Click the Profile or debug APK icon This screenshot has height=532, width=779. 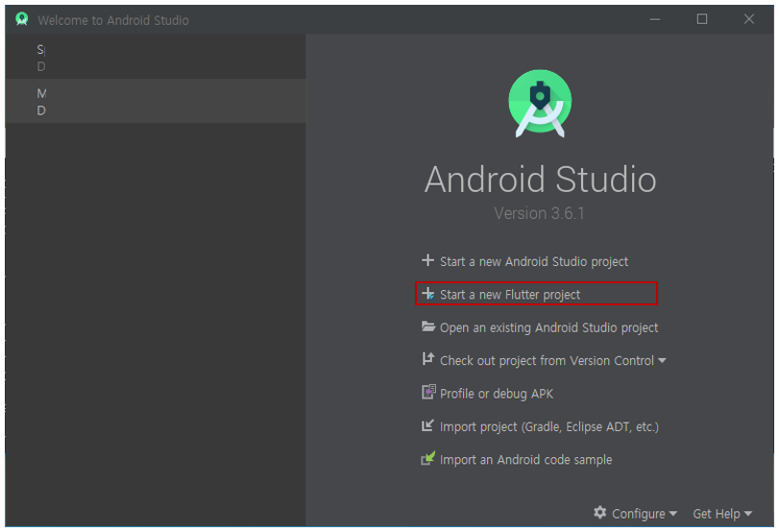pyautogui.click(x=428, y=393)
